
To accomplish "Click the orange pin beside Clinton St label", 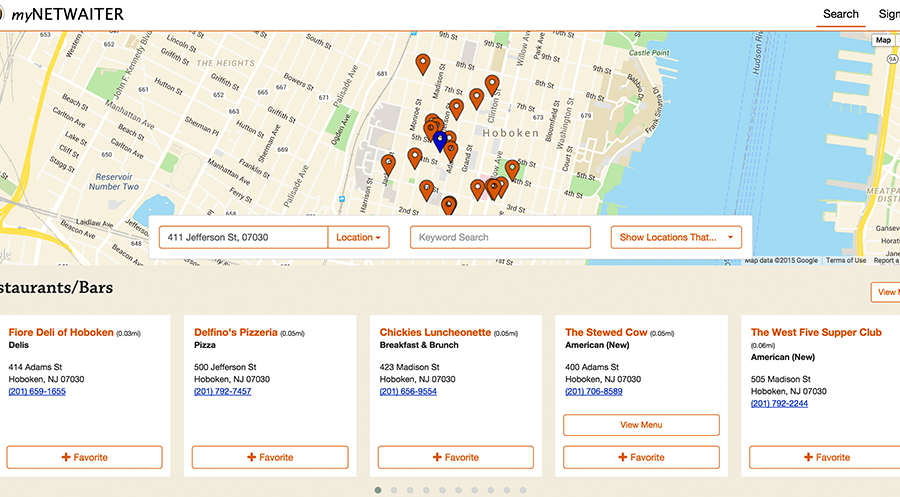I will pos(492,85).
